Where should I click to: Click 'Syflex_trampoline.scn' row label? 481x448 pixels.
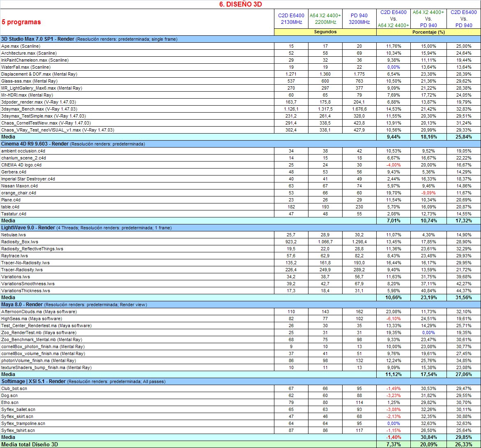[x=23, y=423]
